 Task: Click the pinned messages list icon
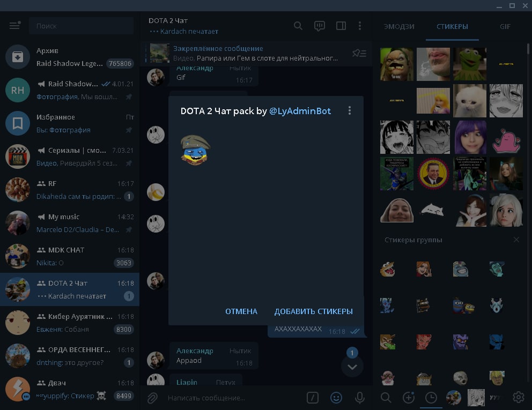pyautogui.click(x=359, y=53)
